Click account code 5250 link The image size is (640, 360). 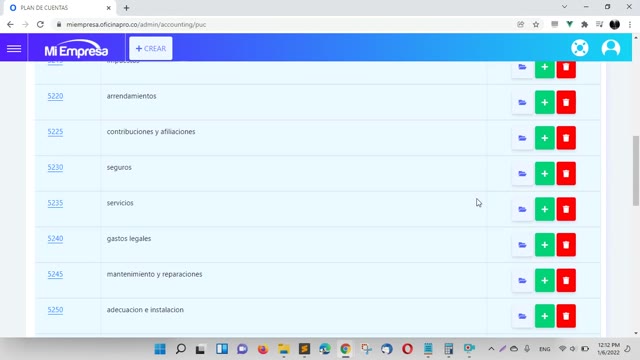point(55,310)
